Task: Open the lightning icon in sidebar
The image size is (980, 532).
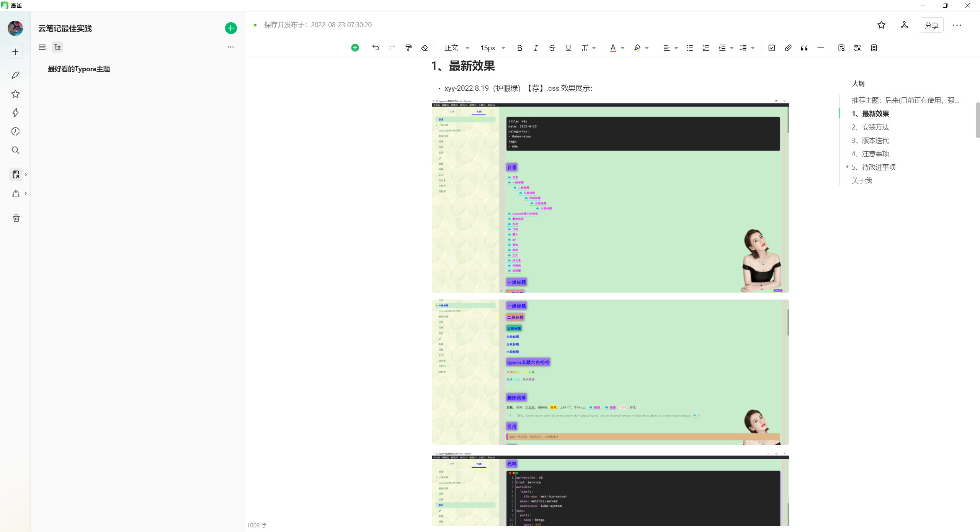Action: point(15,113)
